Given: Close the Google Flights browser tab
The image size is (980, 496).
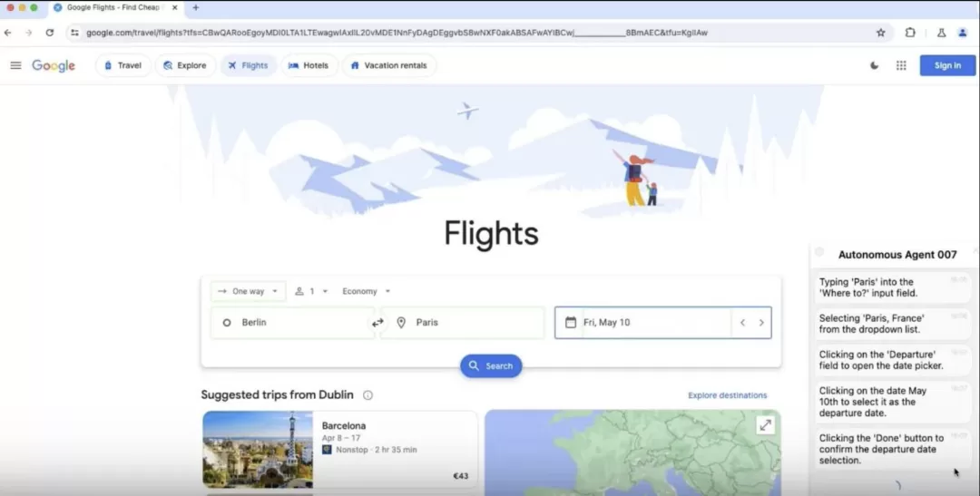Looking at the screenshot, I should pyautogui.click(x=175, y=7).
